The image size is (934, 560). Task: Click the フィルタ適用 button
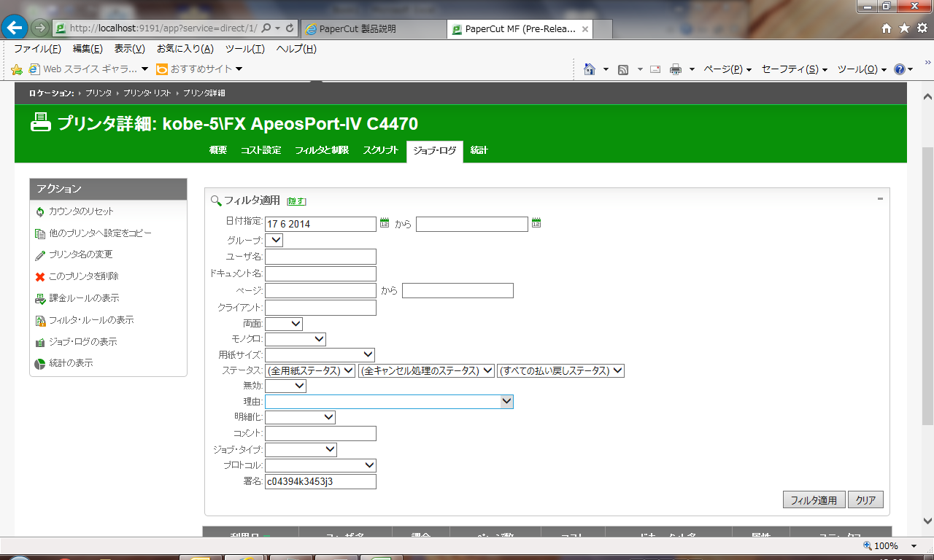[x=814, y=499]
